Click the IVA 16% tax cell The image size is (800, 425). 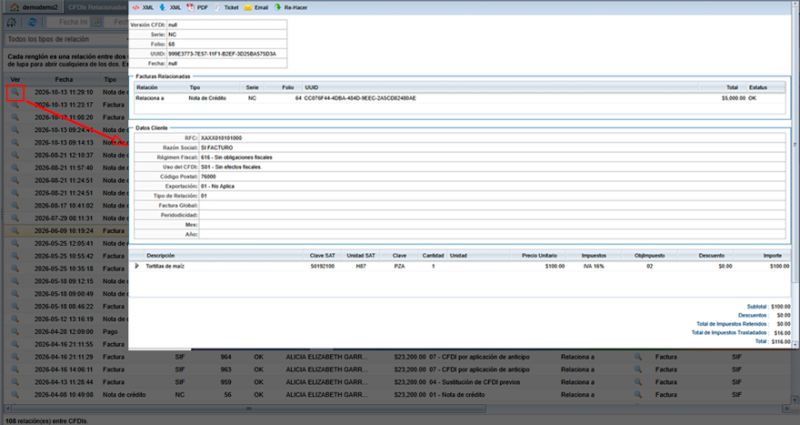pos(593,266)
